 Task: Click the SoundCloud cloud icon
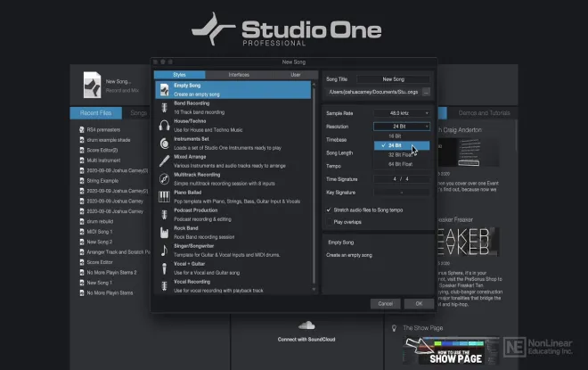[x=306, y=325]
